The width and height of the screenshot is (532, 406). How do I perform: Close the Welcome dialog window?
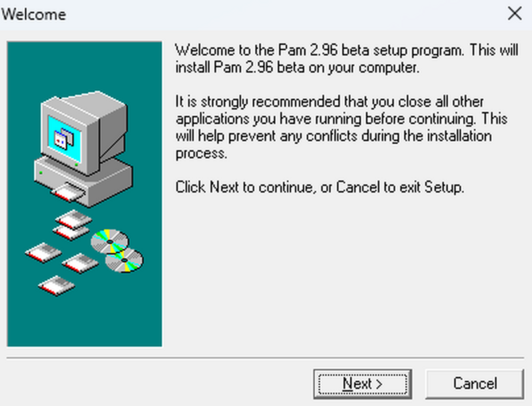pyautogui.click(x=515, y=14)
